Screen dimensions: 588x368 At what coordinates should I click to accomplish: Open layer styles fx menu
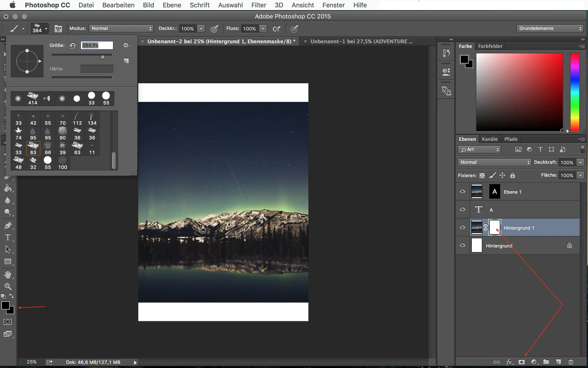(x=509, y=362)
